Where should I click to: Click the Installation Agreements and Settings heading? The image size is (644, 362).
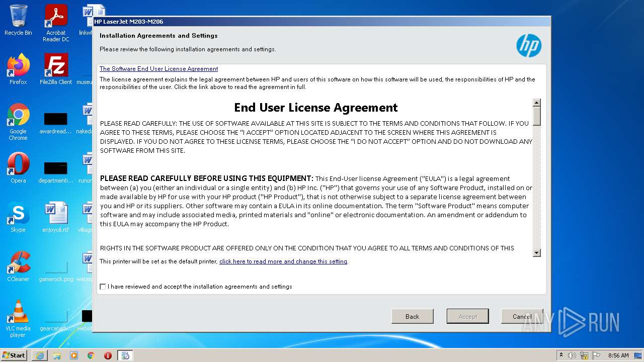158,36
